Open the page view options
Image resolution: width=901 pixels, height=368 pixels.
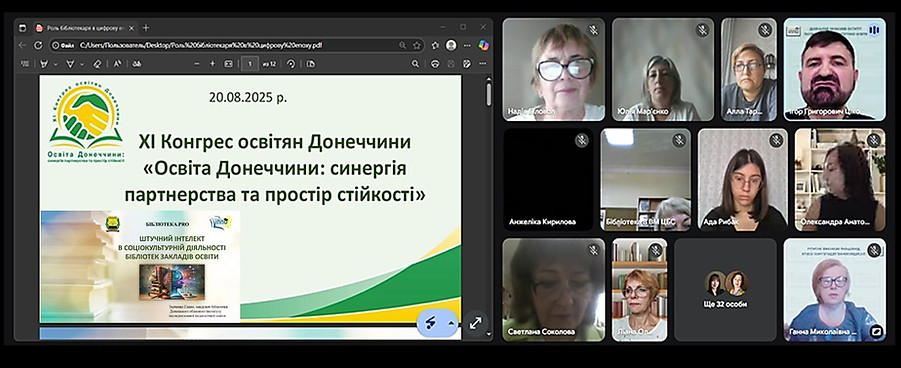(310, 64)
